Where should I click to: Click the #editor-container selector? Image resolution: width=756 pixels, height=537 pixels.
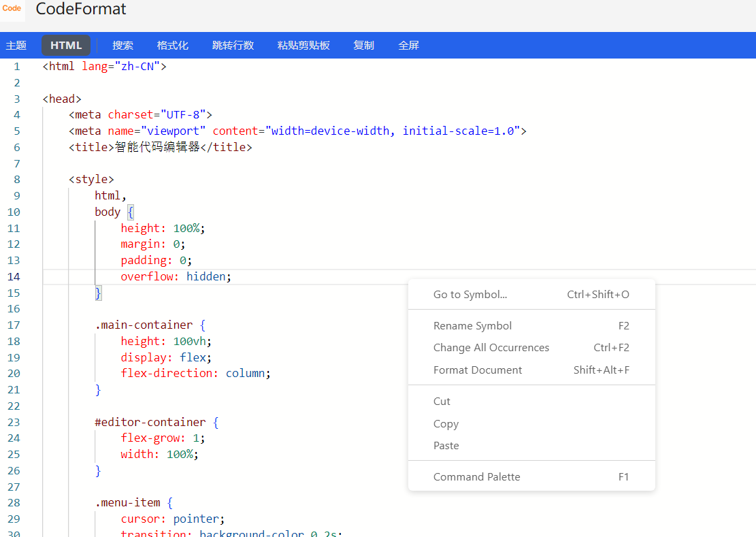pos(150,422)
